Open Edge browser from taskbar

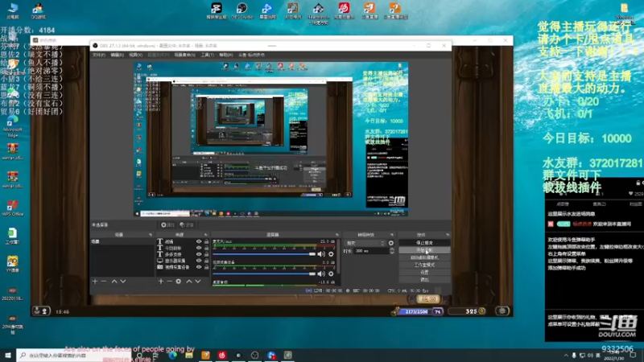click(172, 355)
